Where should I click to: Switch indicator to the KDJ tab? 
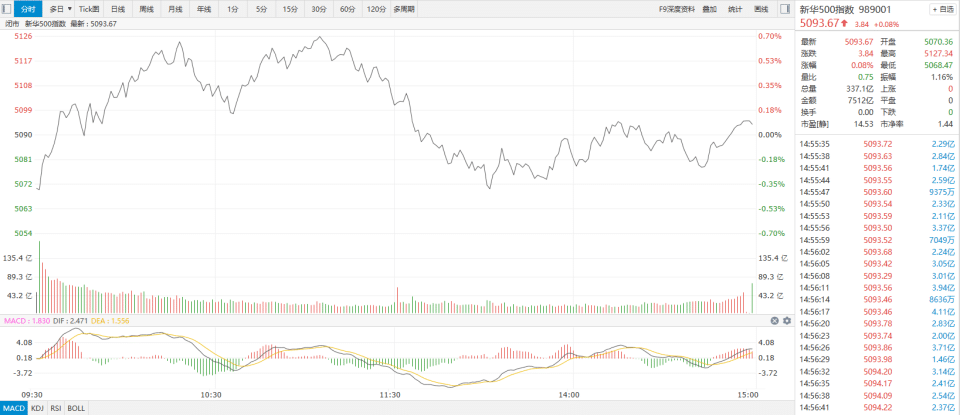[x=37, y=408]
